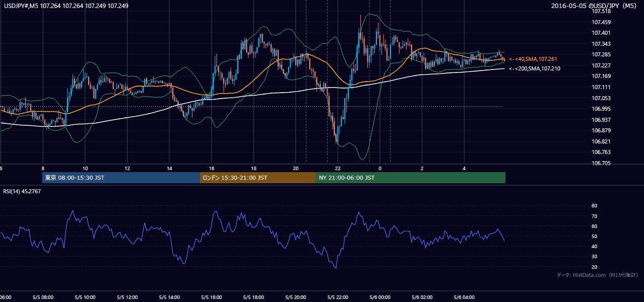This screenshot has width=644, height=302.
Task: Click the RSI scale value 60
Action: pyautogui.click(x=594, y=226)
